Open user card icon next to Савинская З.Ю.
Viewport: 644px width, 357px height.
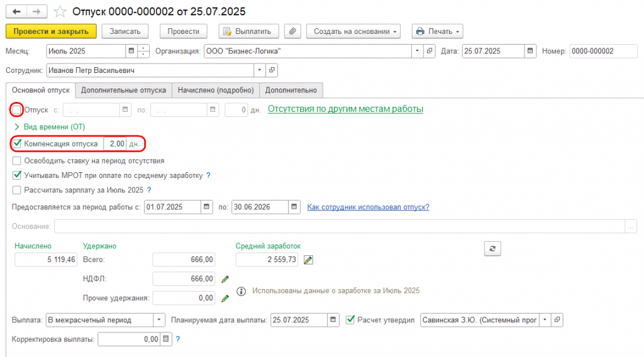pyautogui.click(x=557, y=320)
